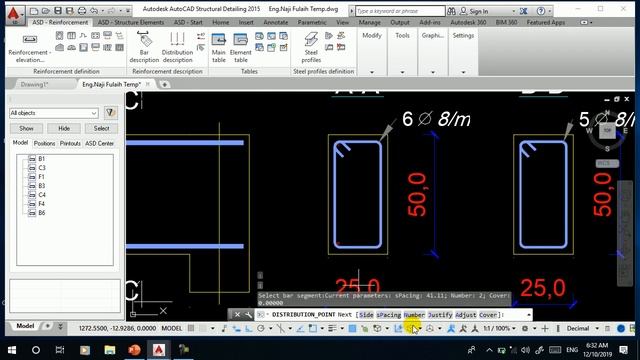Insert a Main table
This screenshot has height=360, width=640.
point(219,48)
